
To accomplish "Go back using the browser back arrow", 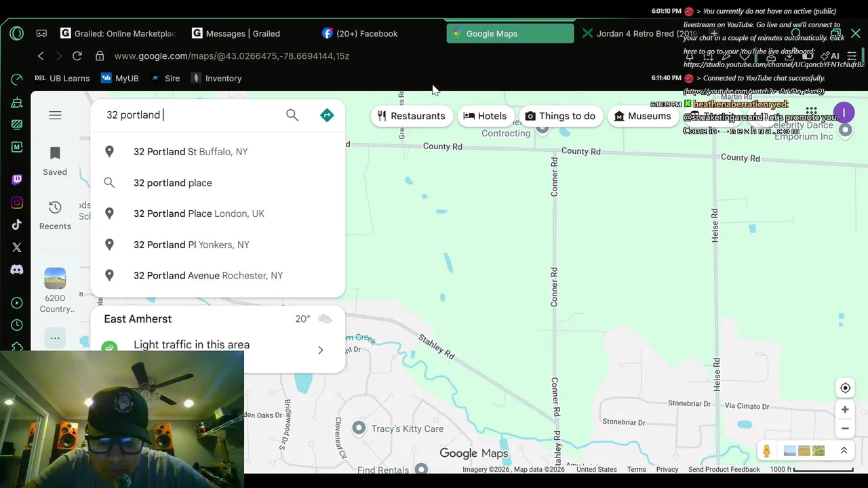I will pyautogui.click(x=41, y=56).
